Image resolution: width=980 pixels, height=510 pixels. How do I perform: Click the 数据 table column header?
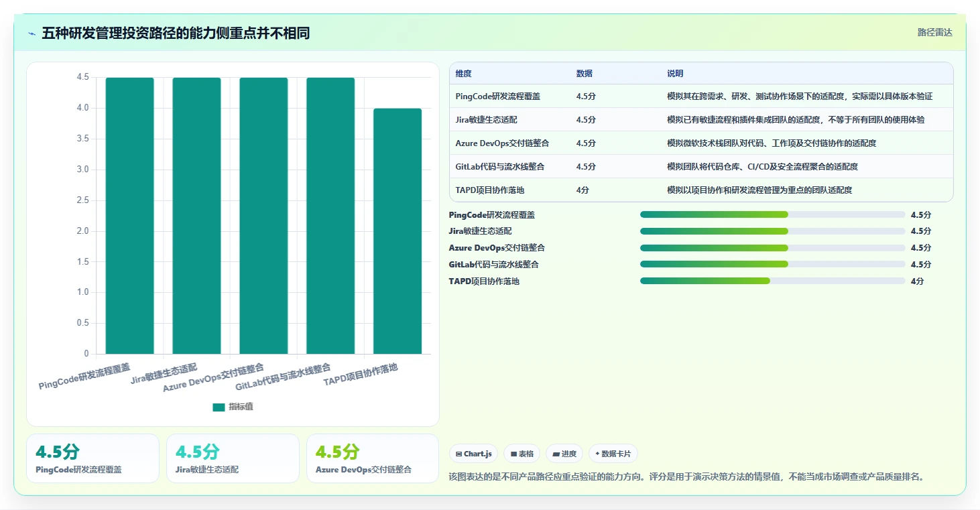tap(584, 74)
